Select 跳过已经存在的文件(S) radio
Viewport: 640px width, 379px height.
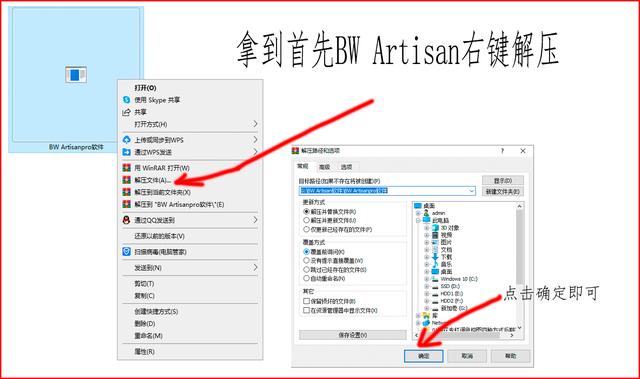point(306,269)
